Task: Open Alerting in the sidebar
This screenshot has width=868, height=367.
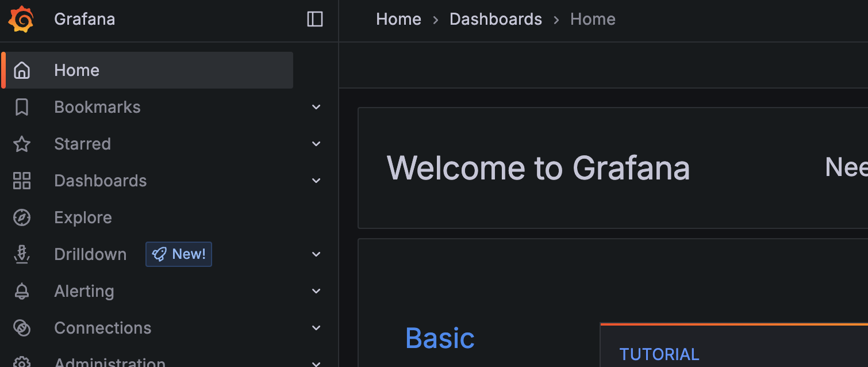Action: [x=84, y=291]
